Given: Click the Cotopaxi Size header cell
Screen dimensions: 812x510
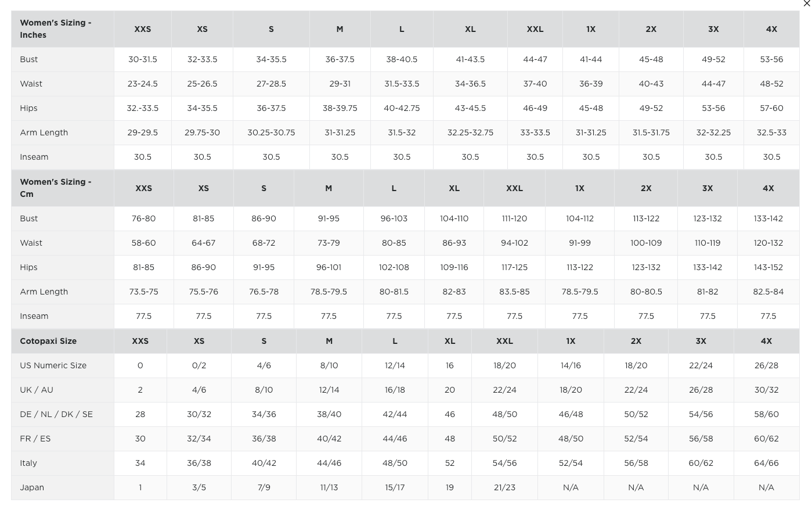Looking at the screenshot, I should coord(48,341).
